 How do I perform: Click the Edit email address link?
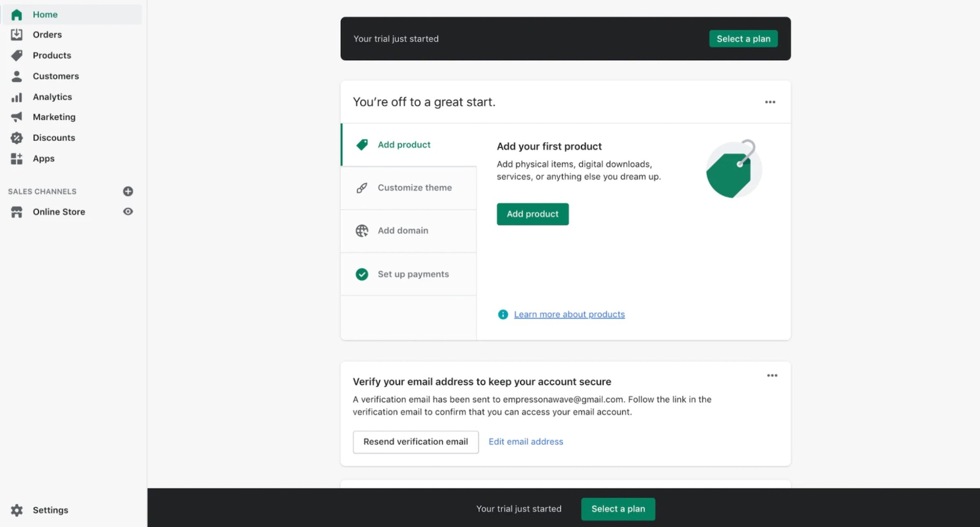(x=525, y=442)
